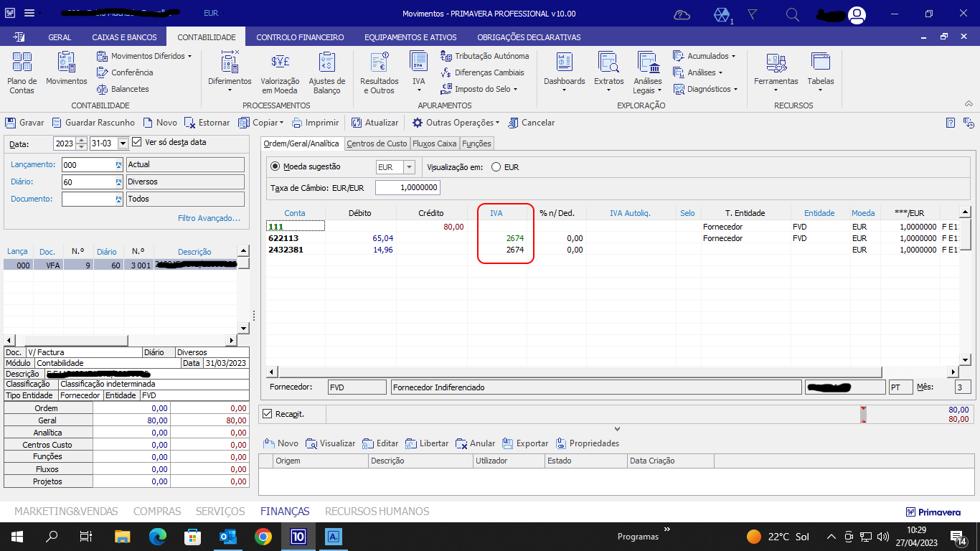Toggle 'Ver só desta data' checkbox
The height and width of the screenshot is (551, 980).
pos(138,142)
